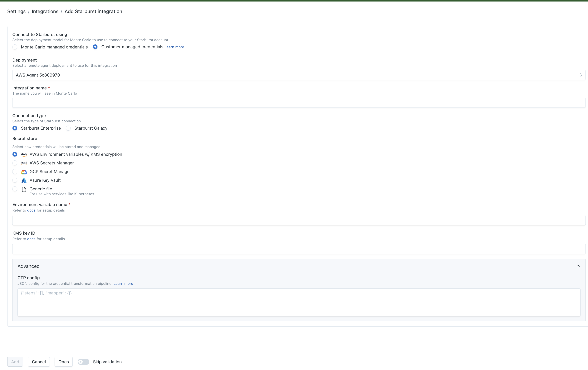Click the AWS logo beside Environment variables option

tap(24, 154)
